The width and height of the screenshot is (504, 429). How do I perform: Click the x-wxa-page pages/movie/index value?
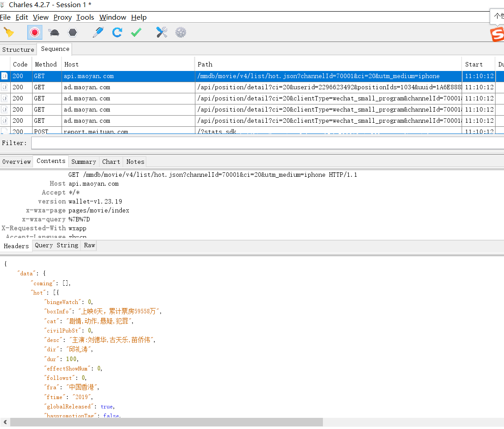click(99, 210)
